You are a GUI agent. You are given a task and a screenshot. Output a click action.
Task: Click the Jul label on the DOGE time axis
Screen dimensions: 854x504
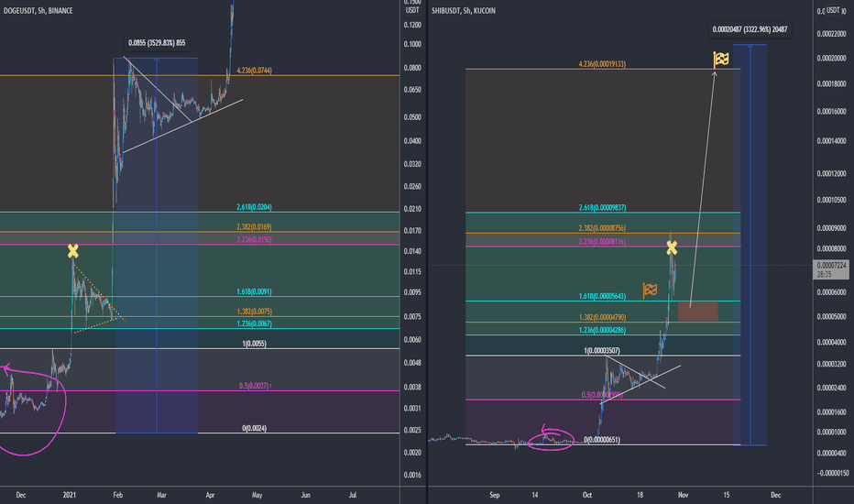click(353, 495)
